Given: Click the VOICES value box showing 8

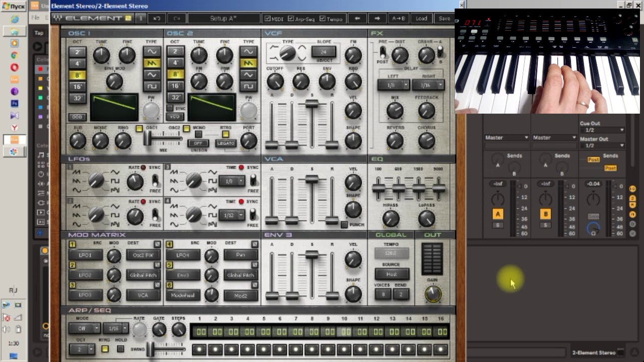Looking at the screenshot, I should (x=383, y=295).
